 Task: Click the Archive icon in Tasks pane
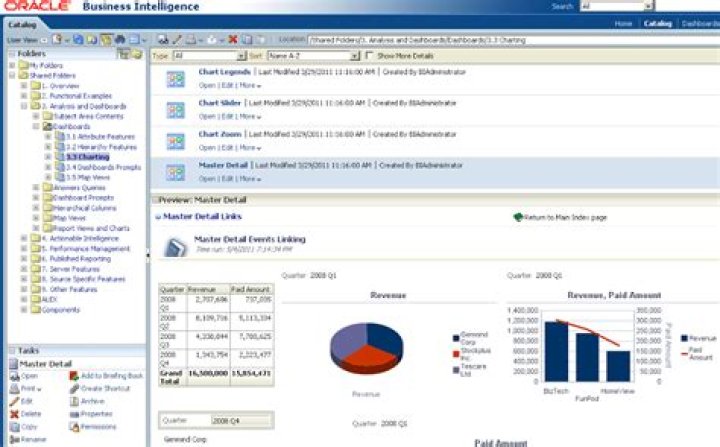click(x=74, y=401)
